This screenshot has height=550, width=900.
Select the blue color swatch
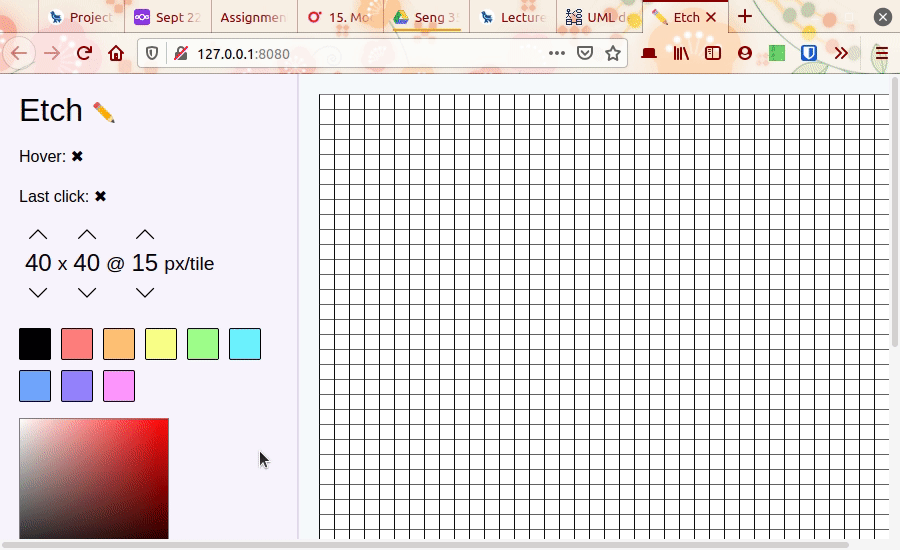tap(35, 386)
